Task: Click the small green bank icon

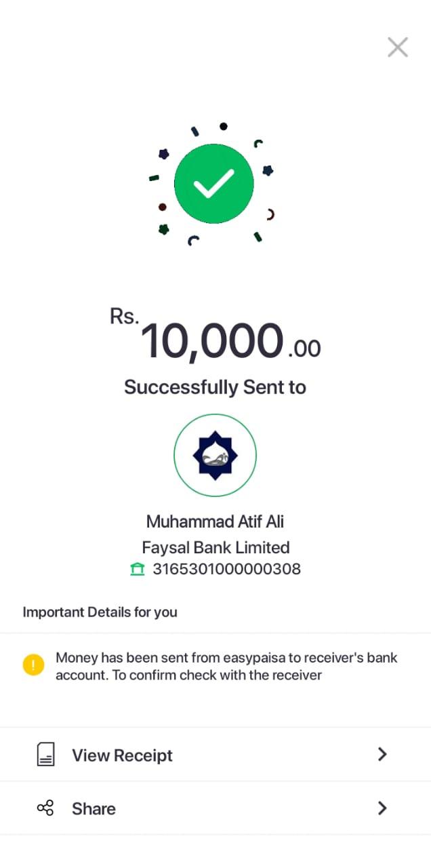Action: (x=138, y=569)
